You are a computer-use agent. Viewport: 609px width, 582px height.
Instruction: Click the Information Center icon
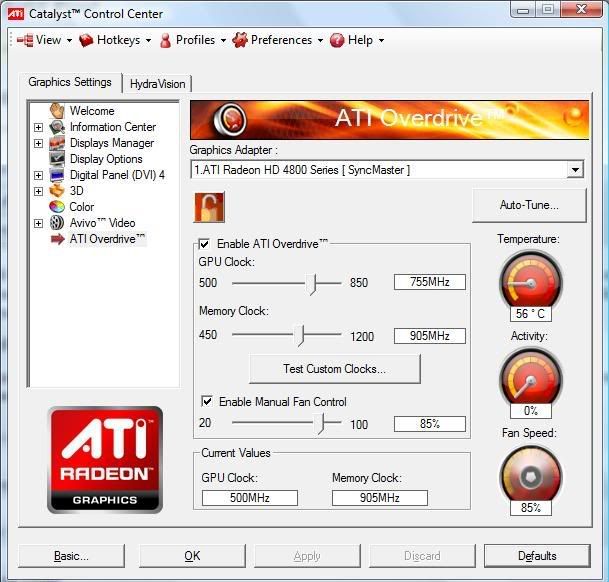(57, 127)
